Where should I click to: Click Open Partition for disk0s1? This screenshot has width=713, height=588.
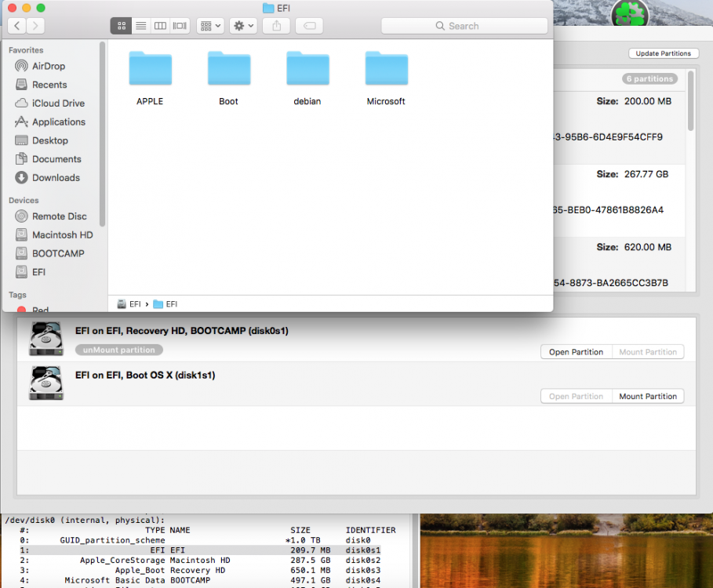coord(577,352)
